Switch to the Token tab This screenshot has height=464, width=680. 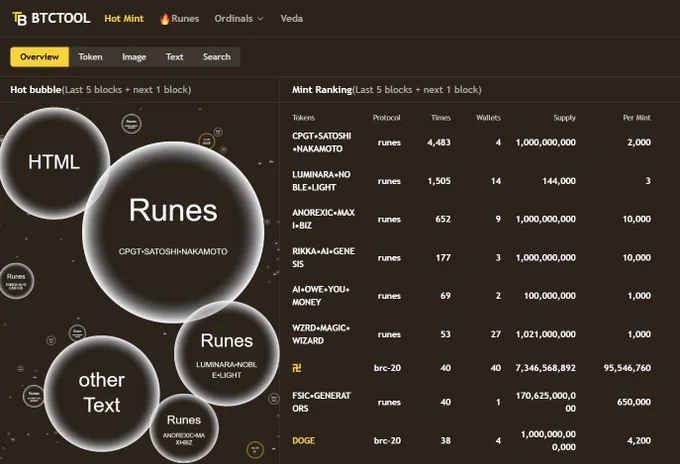pyautogui.click(x=90, y=57)
